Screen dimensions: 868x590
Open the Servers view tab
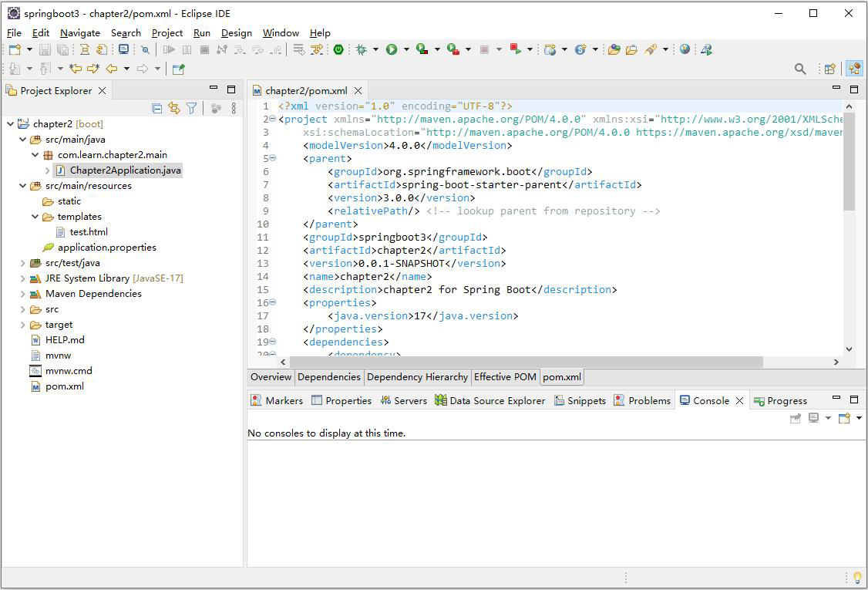(404, 400)
